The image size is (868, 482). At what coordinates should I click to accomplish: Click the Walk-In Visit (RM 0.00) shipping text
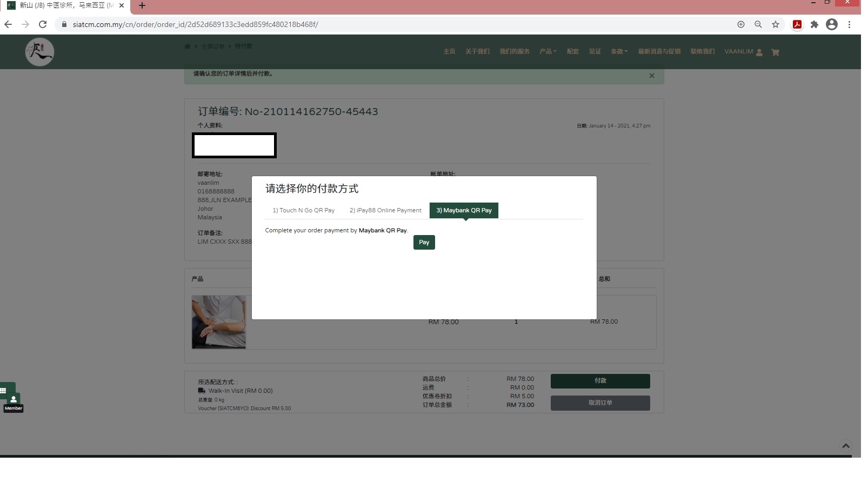click(241, 391)
